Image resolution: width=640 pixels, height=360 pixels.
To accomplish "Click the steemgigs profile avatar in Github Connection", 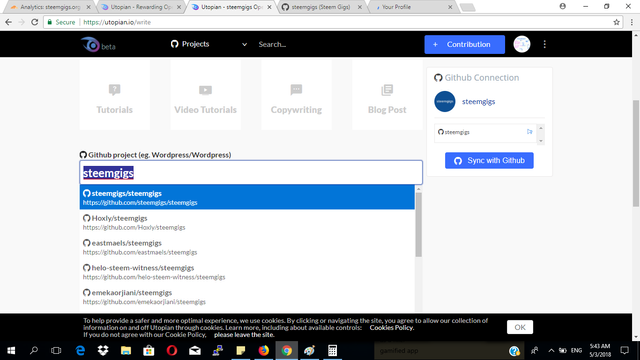I will click(x=444, y=102).
